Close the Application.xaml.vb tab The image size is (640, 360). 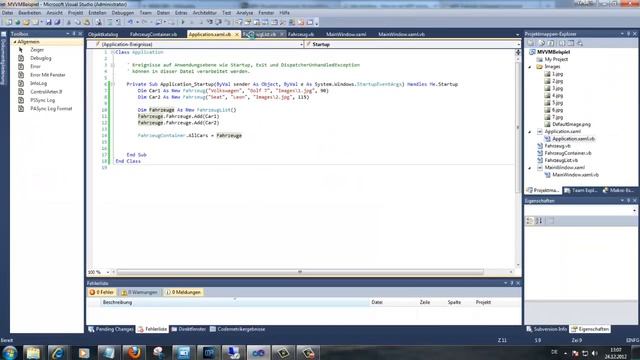coord(237,34)
